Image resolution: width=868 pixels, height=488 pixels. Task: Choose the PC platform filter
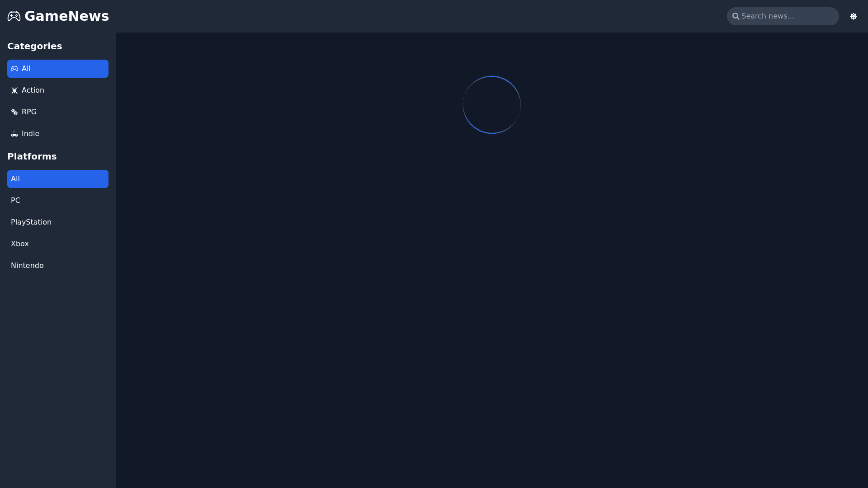(x=58, y=201)
